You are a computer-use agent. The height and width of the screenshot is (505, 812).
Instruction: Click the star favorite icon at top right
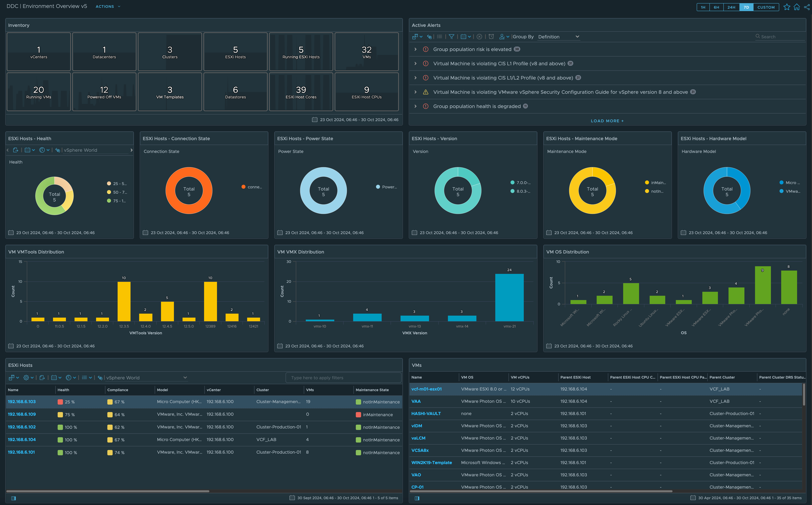(x=787, y=7)
